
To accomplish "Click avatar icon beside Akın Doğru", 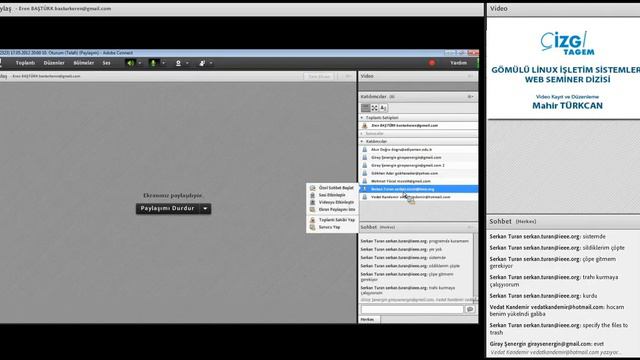I will 365,150.
